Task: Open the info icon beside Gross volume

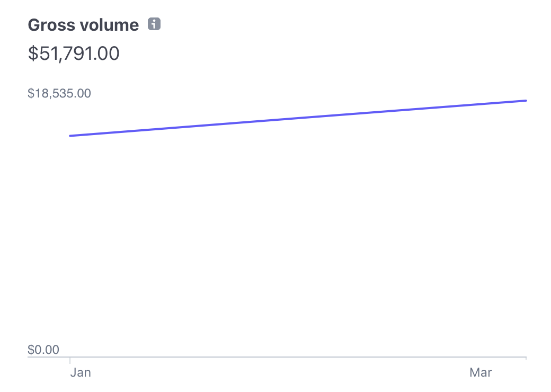Action: pyautogui.click(x=154, y=24)
